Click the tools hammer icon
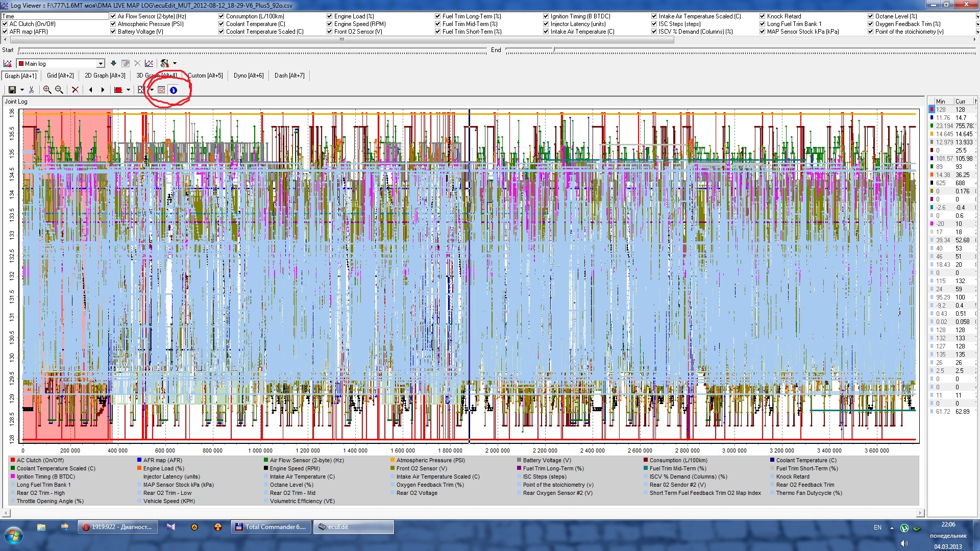 [164, 63]
